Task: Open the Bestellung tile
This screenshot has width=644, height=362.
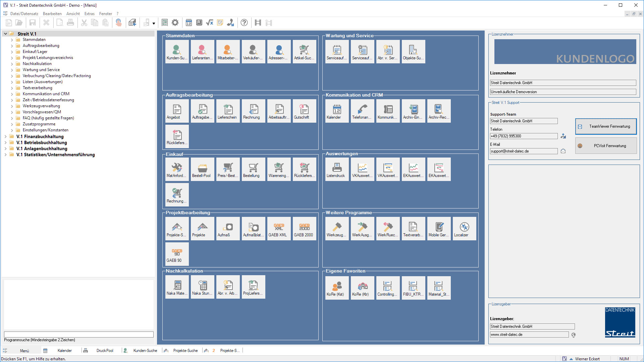Action: 253,169
